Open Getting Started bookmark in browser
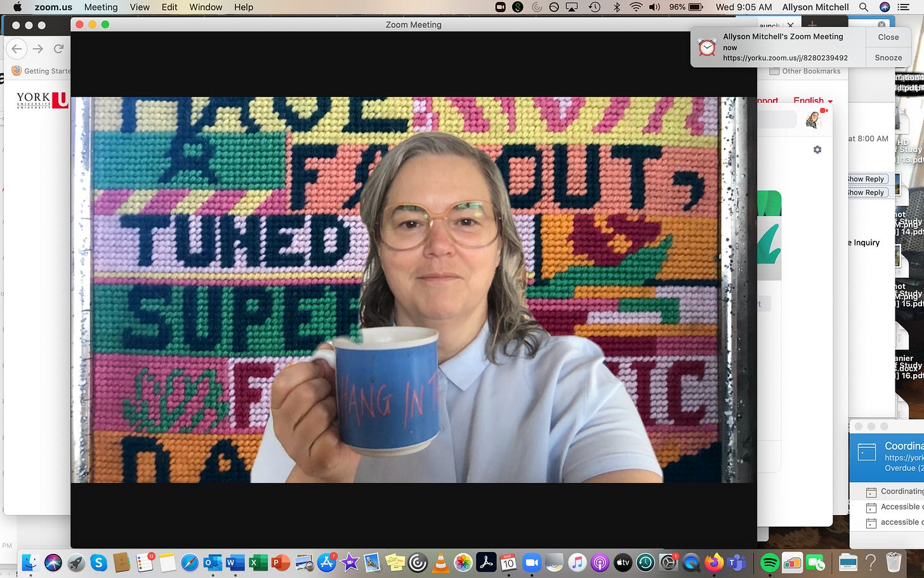Screen dimensions: 924x578 tap(41, 71)
